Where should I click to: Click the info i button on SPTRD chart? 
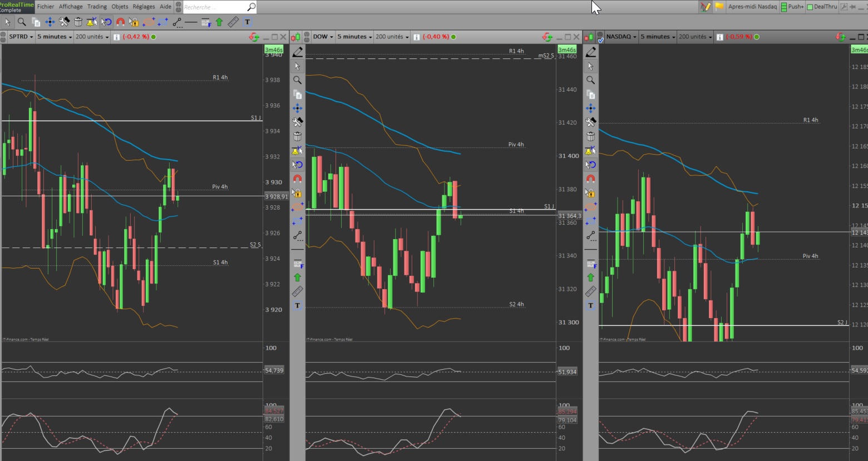116,37
